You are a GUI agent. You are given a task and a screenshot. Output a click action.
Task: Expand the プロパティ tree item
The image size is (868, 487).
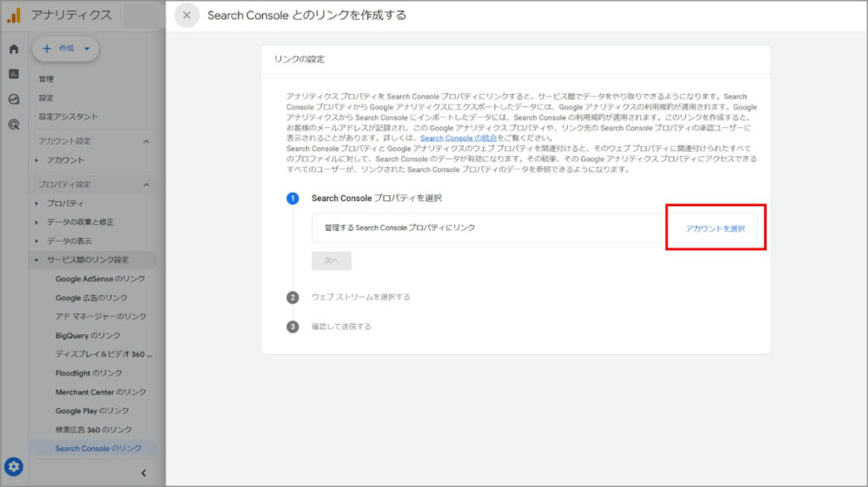coord(36,204)
